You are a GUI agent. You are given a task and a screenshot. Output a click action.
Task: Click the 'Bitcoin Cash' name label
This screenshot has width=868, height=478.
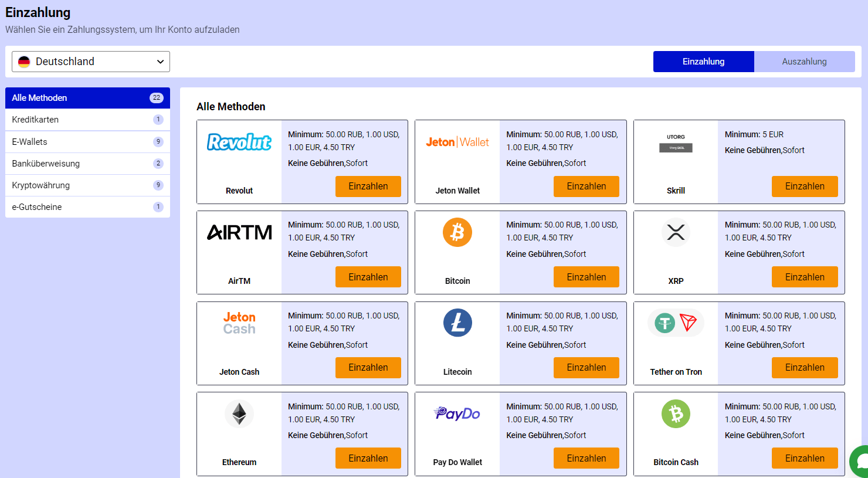(x=676, y=462)
